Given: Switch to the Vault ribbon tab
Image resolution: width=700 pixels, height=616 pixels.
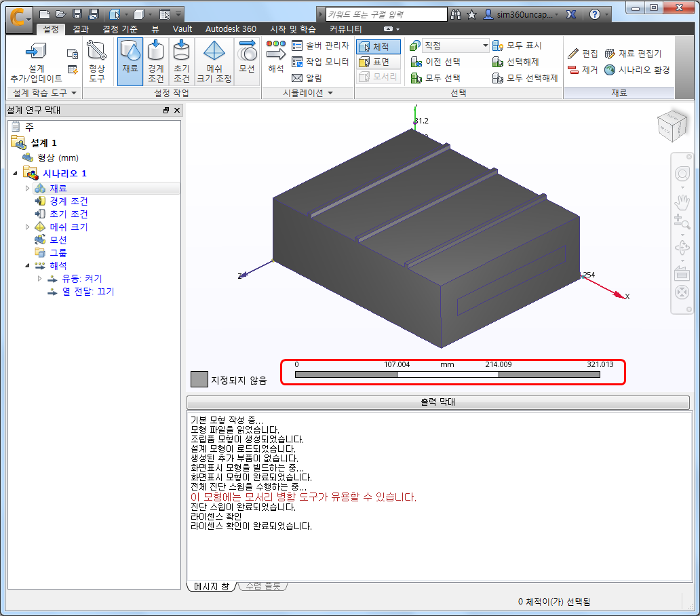Looking at the screenshot, I should [x=182, y=29].
